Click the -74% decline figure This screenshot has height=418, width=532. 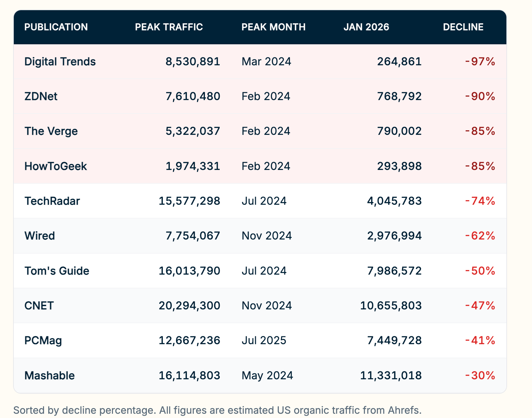pyautogui.click(x=480, y=201)
